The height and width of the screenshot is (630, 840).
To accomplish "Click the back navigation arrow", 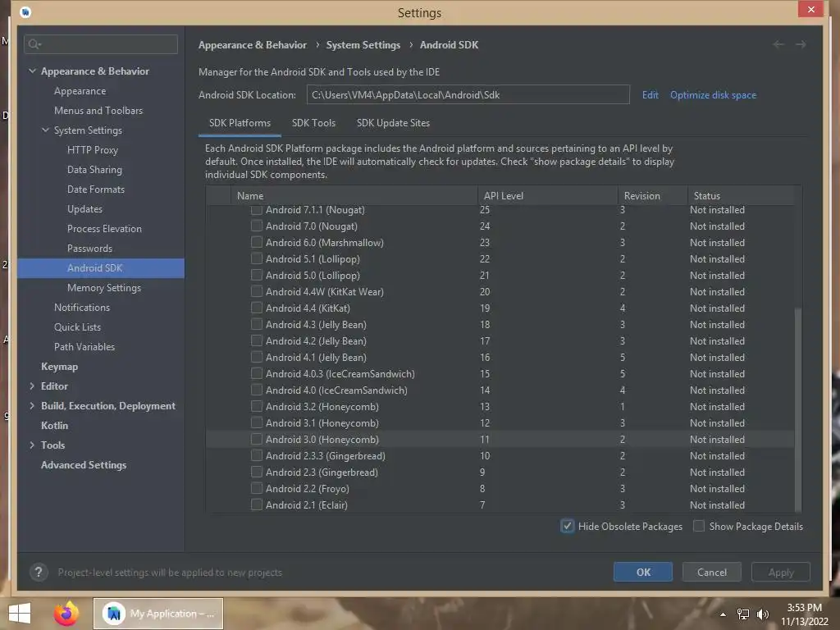I will click(778, 44).
